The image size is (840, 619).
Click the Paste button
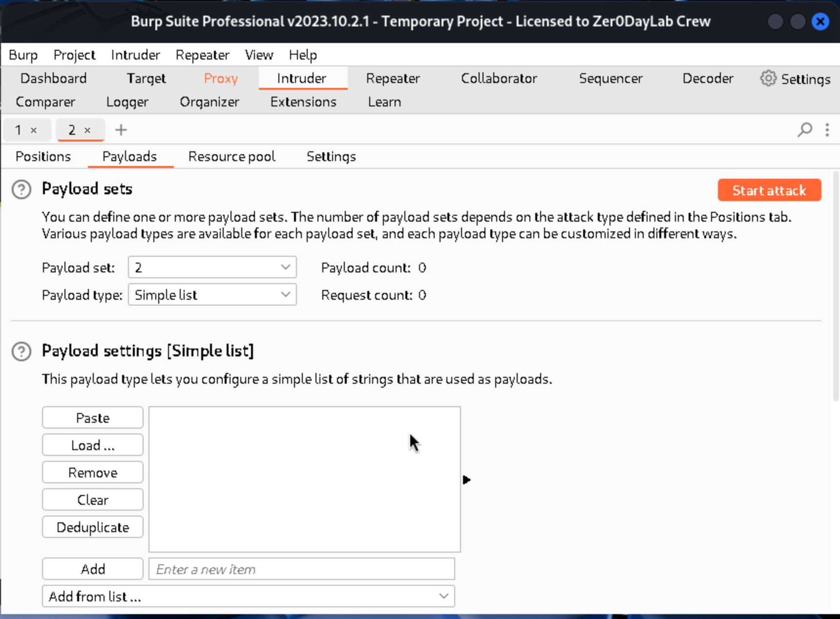(x=93, y=418)
